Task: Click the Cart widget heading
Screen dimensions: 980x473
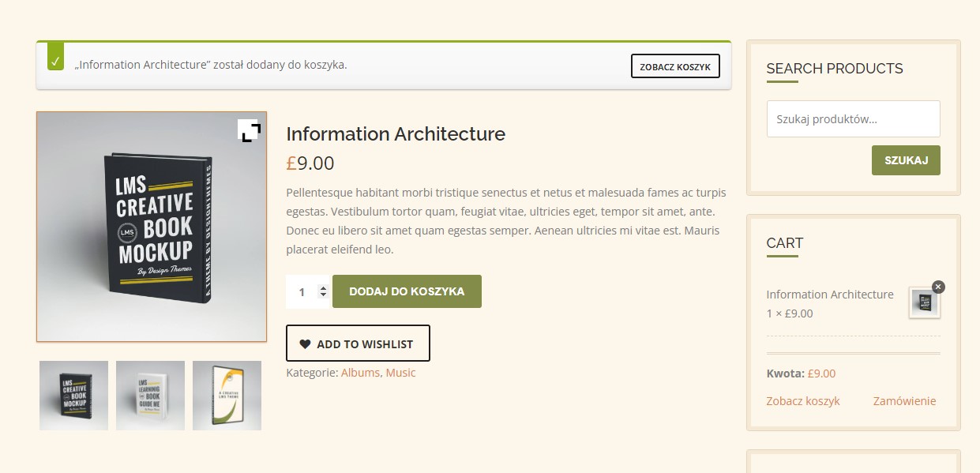Action: (784, 243)
